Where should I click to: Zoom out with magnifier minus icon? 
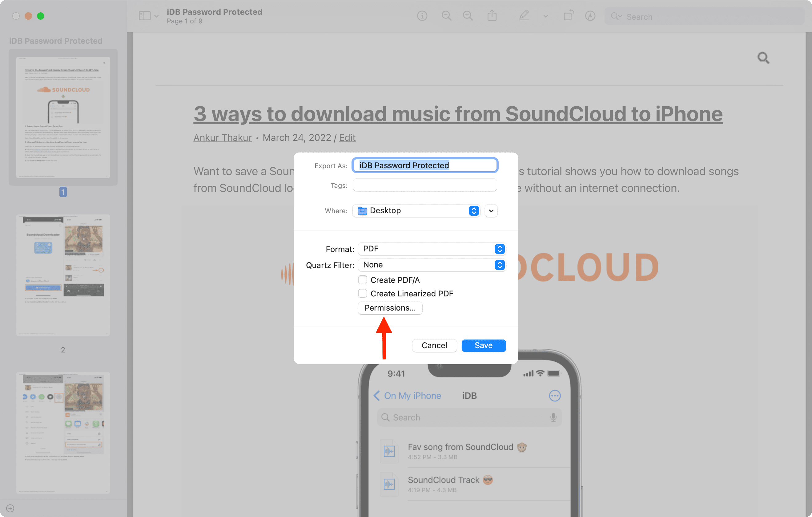[x=446, y=16]
